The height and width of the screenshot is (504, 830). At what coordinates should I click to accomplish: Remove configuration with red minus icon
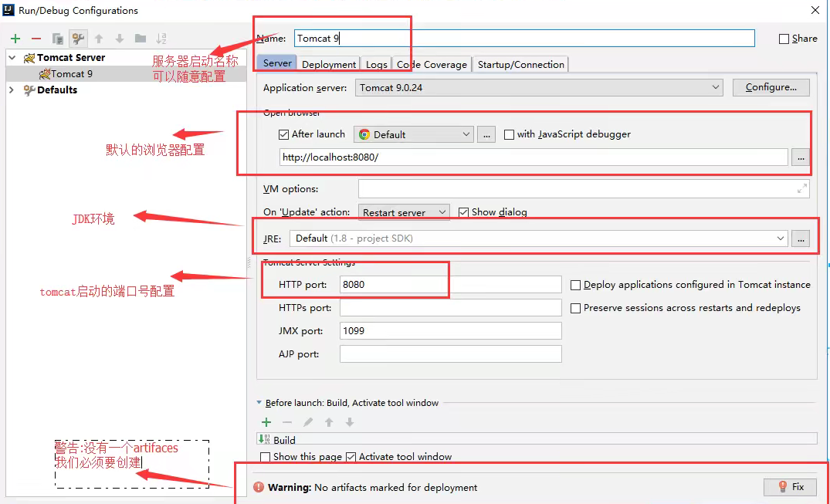[36, 38]
